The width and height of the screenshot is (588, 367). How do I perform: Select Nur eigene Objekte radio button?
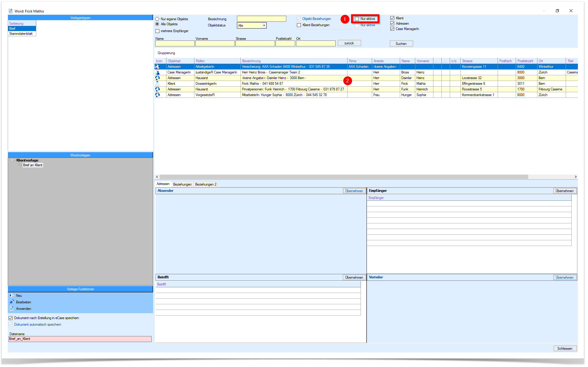pos(157,19)
